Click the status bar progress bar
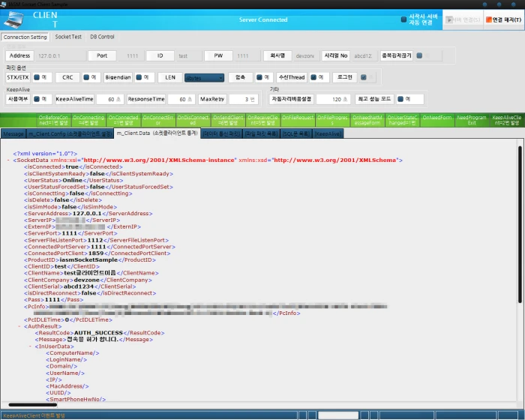Screen dimensions: 525x420 (x=338, y=415)
